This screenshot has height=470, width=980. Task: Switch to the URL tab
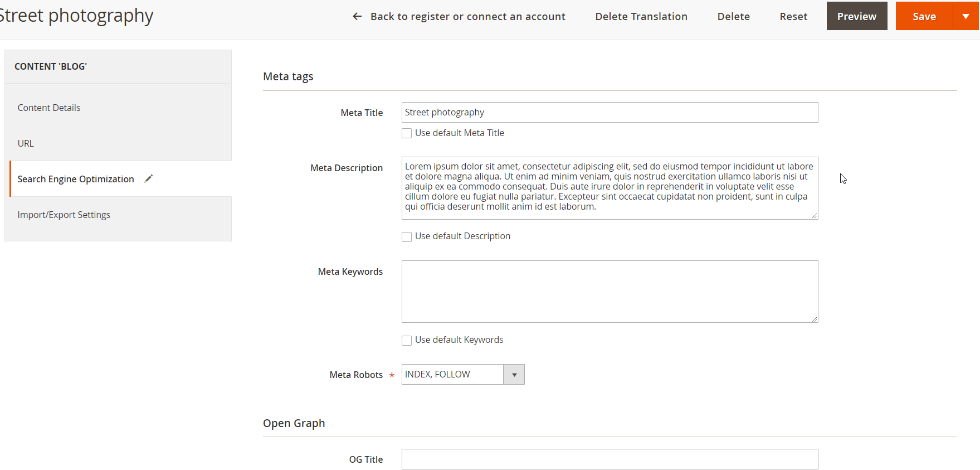[x=26, y=143]
